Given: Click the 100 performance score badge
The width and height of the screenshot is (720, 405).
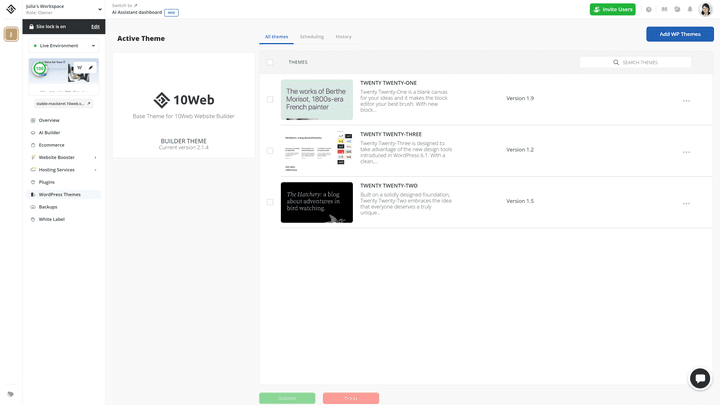Looking at the screenshot, I should (x=40, y=68).
